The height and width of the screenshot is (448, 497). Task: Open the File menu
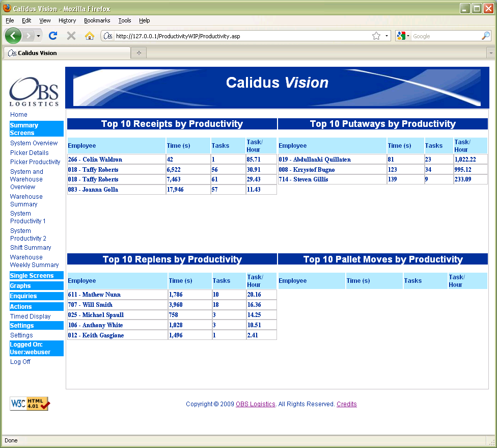click(10, 20)
